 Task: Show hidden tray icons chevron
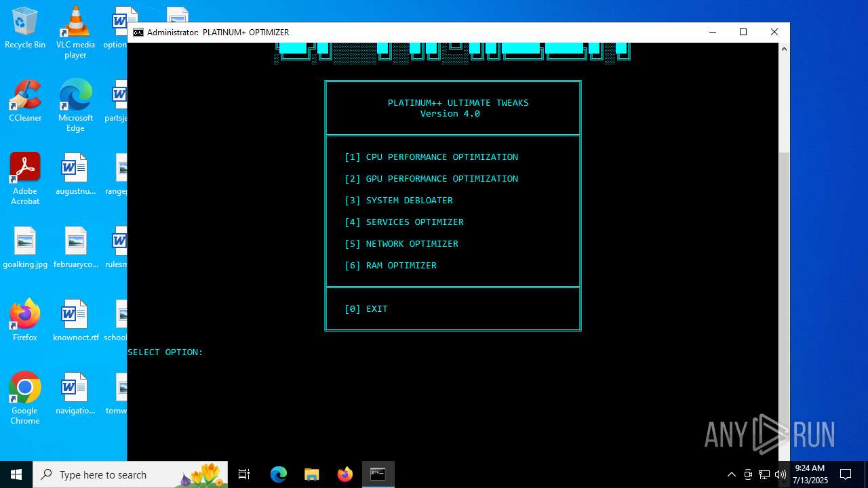click(731, 474)
